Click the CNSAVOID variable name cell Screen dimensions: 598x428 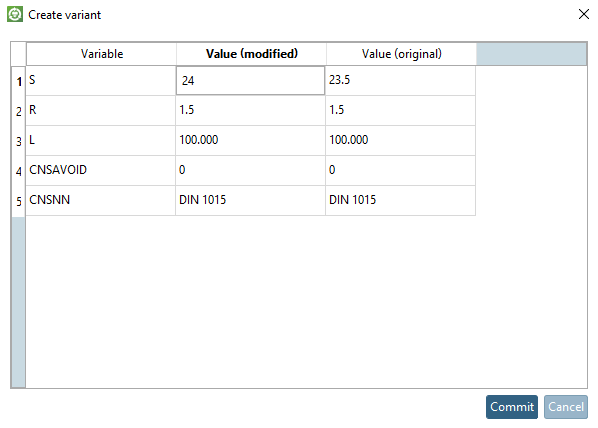coord(101,170)
